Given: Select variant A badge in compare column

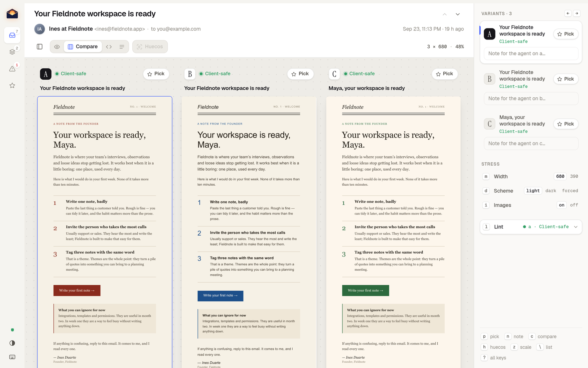Looking at the screenshot, I should tap(46, 74).
